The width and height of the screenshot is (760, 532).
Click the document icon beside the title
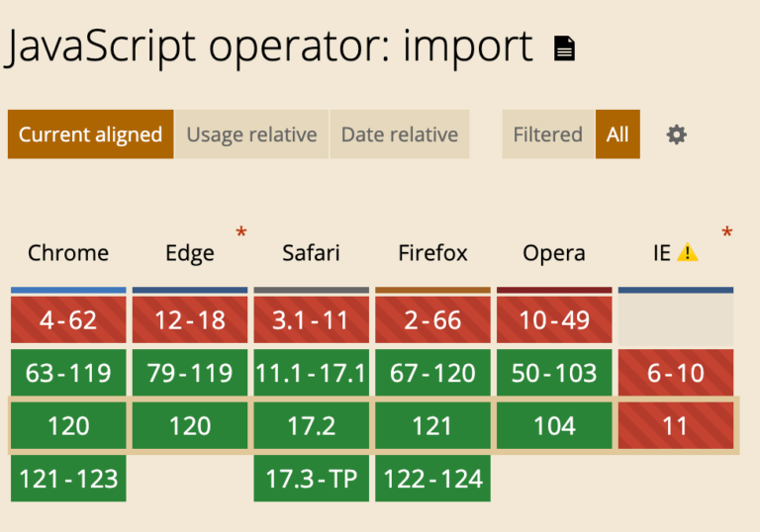pyautogui.click(x=564, y=48)
